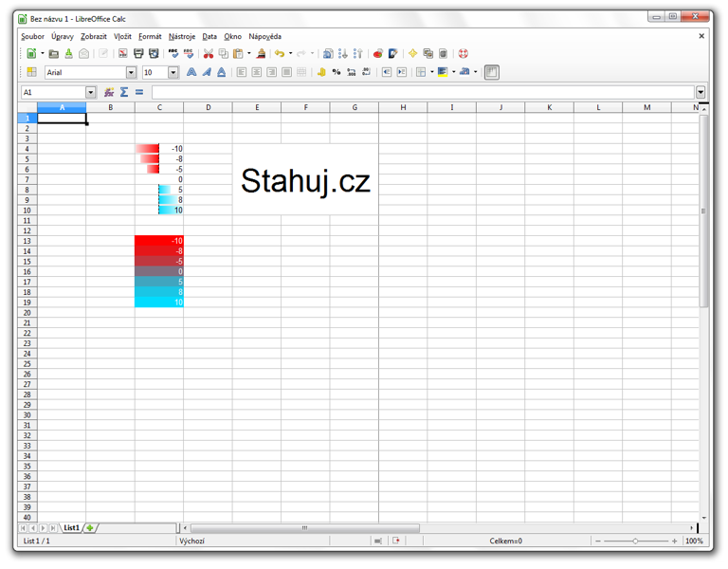
Task: Sort ascending icon
Action: [342, 53]
